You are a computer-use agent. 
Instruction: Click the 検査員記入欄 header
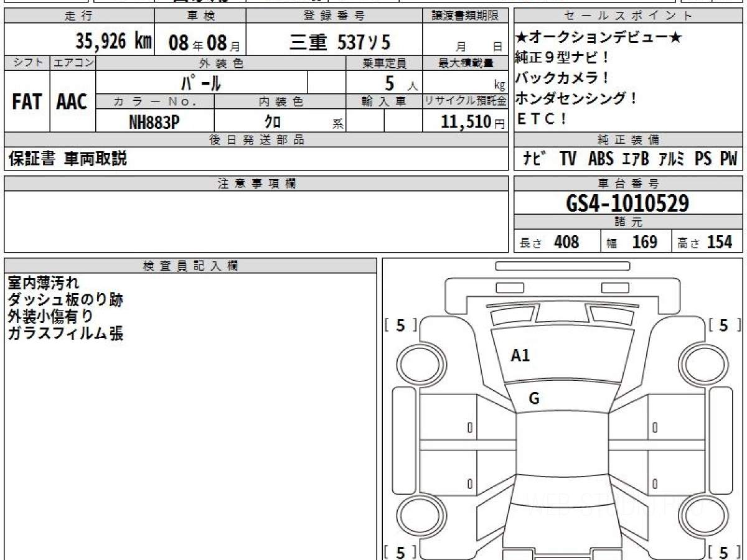pyautogui.click(x=190, y=266)
